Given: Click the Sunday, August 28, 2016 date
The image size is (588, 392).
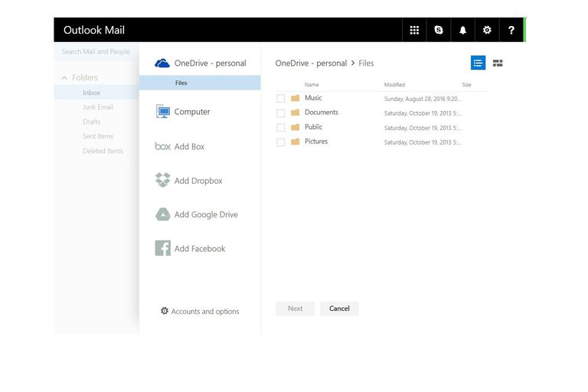Looking at the screenshot, I should point(423,99).
